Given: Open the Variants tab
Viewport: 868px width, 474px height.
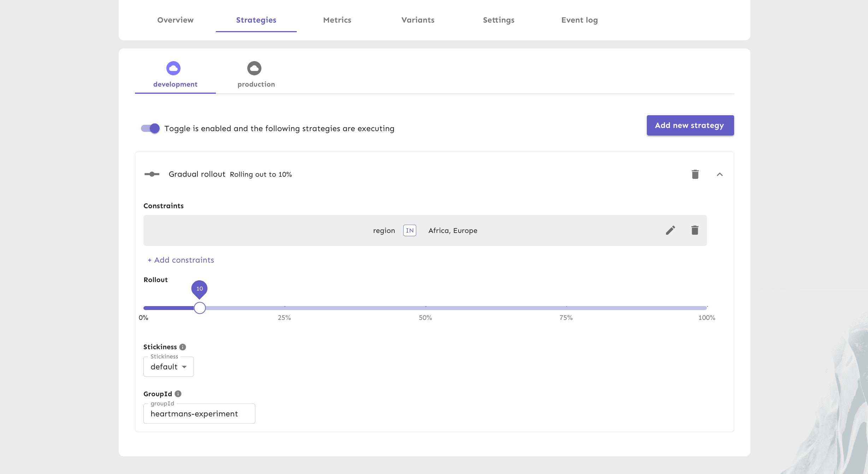Looking at the screenshot, I should click(418, 20).
